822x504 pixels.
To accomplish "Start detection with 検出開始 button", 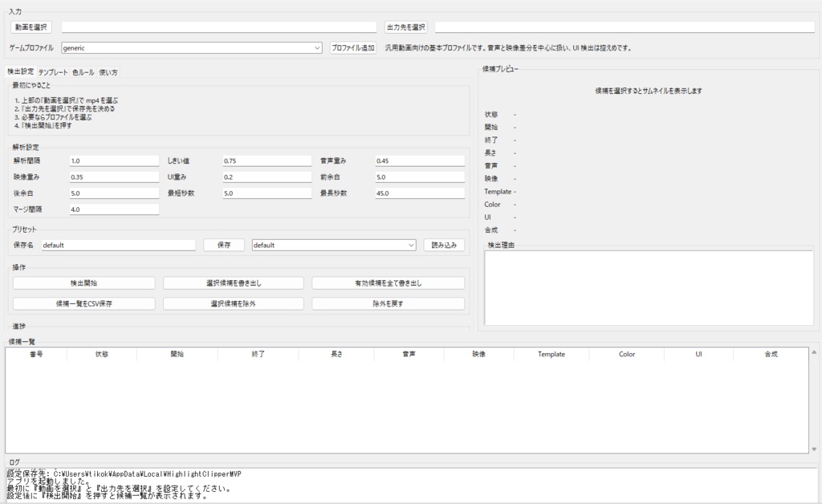I will point(83,283).
